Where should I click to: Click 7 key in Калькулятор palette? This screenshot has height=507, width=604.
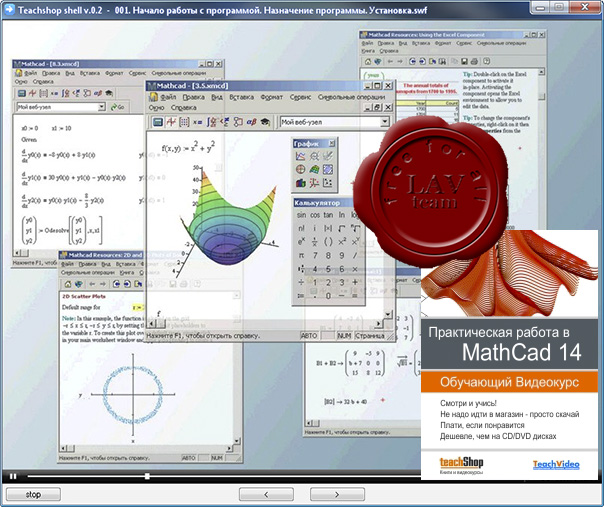(315, 255)
